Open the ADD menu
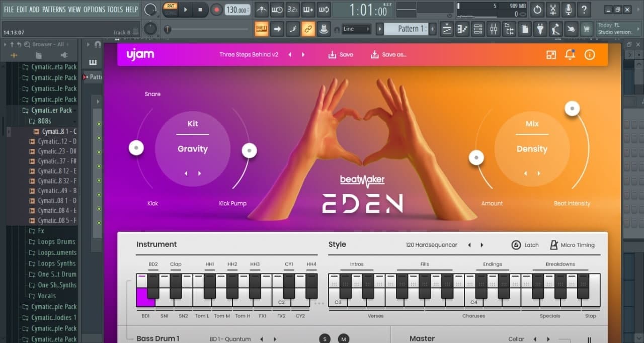The image size is (644, 343). [34, 9]
